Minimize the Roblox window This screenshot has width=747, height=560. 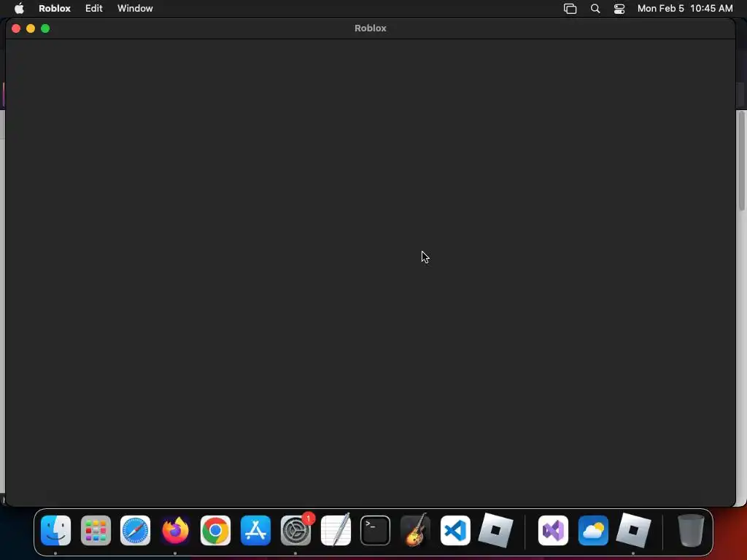[31, 28]
